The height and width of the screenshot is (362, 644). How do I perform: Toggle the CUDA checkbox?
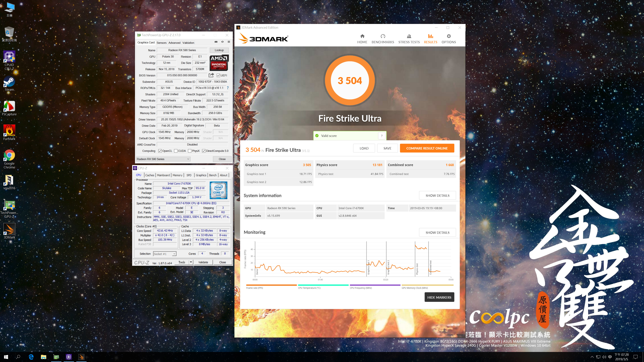tap(176, 151)
